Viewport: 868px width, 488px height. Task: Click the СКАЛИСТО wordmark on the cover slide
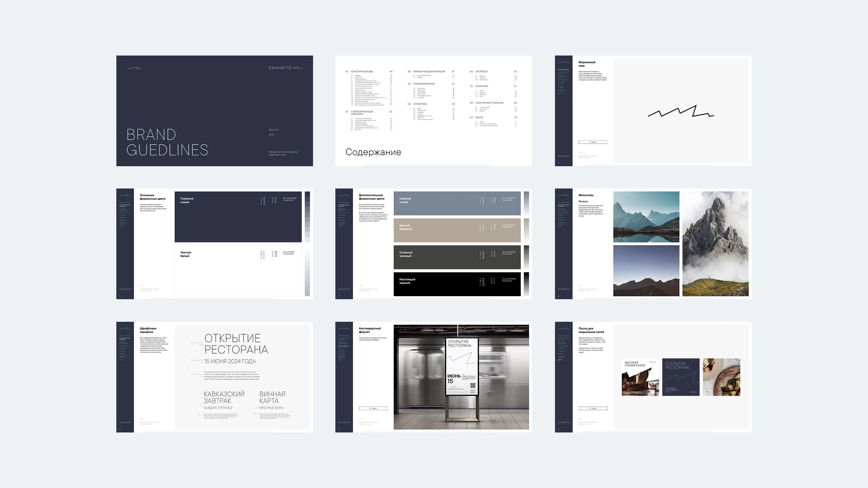[x=280, y=68]
